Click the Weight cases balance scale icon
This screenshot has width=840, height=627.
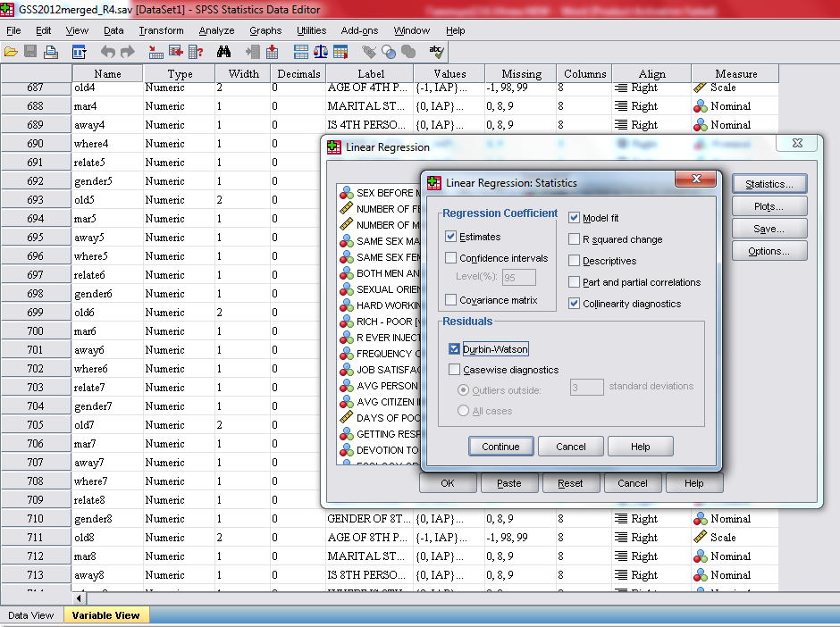(x=321, y=52)
